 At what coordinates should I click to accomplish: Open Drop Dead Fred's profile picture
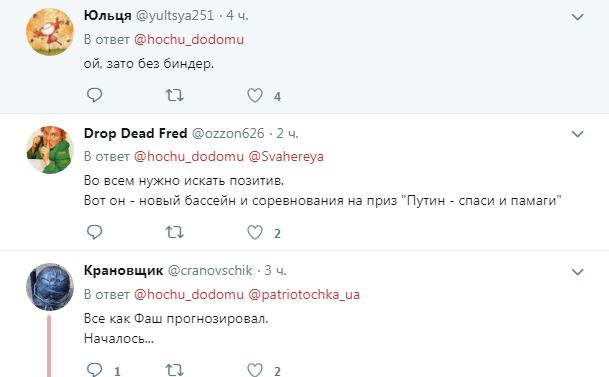point(50,149)
